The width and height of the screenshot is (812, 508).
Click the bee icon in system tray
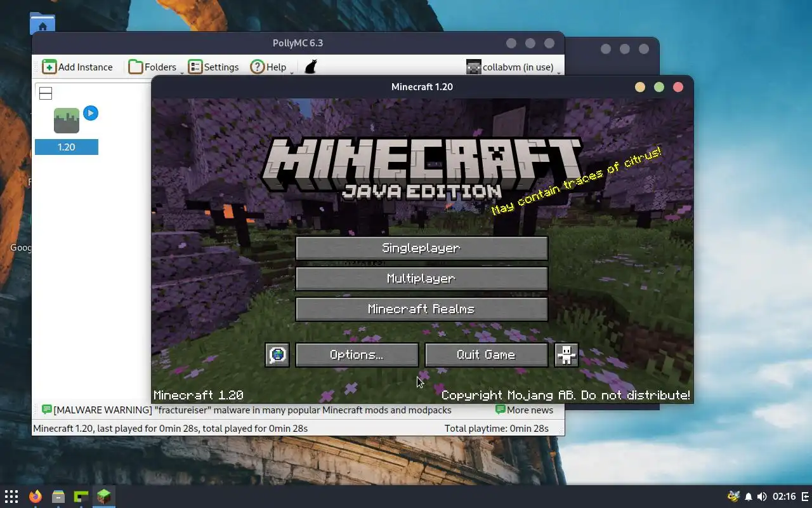[x=733, y=497]
